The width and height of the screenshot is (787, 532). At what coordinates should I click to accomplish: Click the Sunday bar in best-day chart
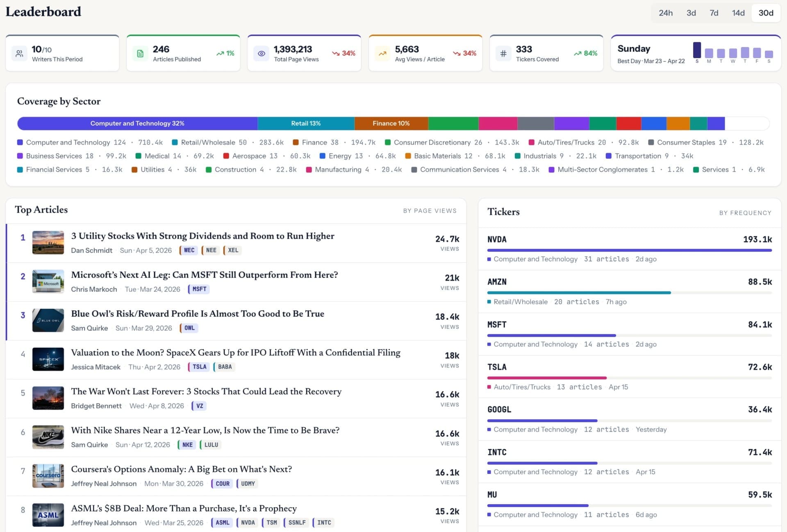[697, 50]
